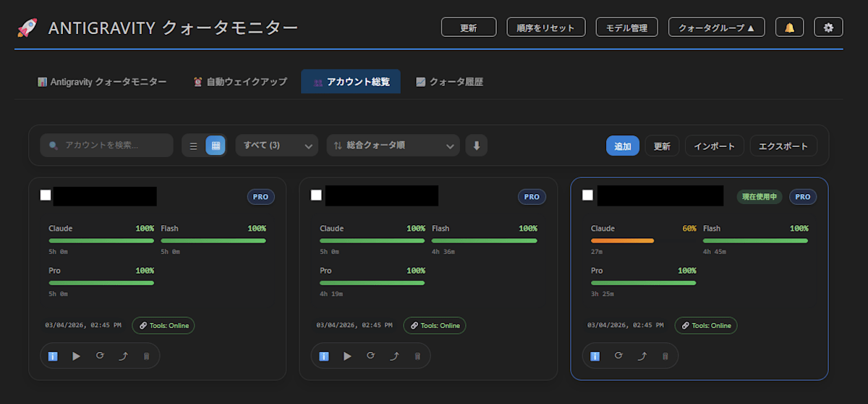Screen dimensions: 868x404
Task: Open notifications via the bell icon
Action: (x=790, y=28)
